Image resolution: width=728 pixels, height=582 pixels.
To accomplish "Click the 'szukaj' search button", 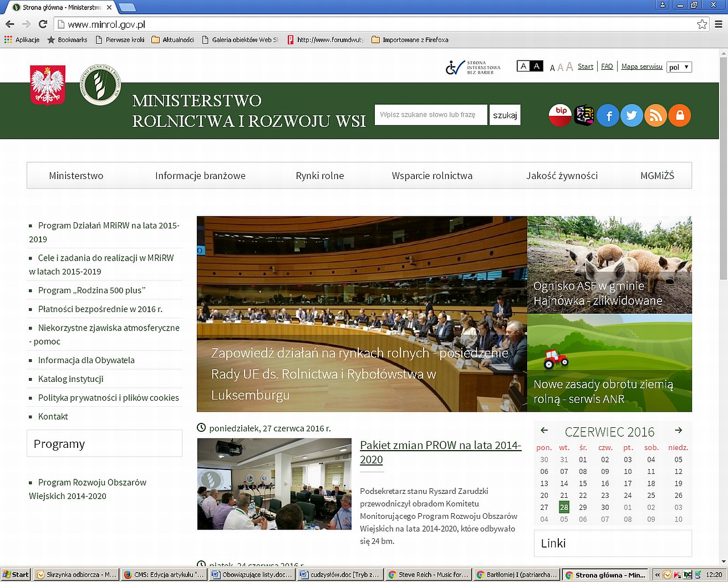I will pos(505,115).
